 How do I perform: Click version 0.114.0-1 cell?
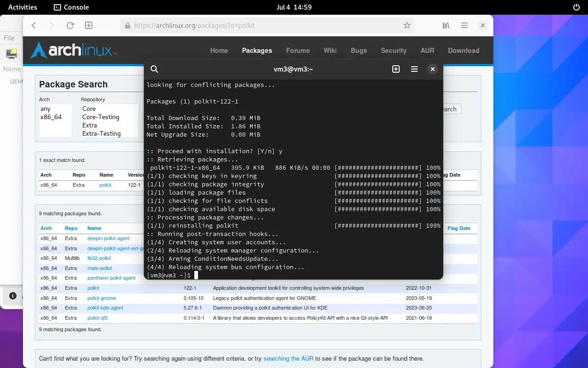coord(194,318)
